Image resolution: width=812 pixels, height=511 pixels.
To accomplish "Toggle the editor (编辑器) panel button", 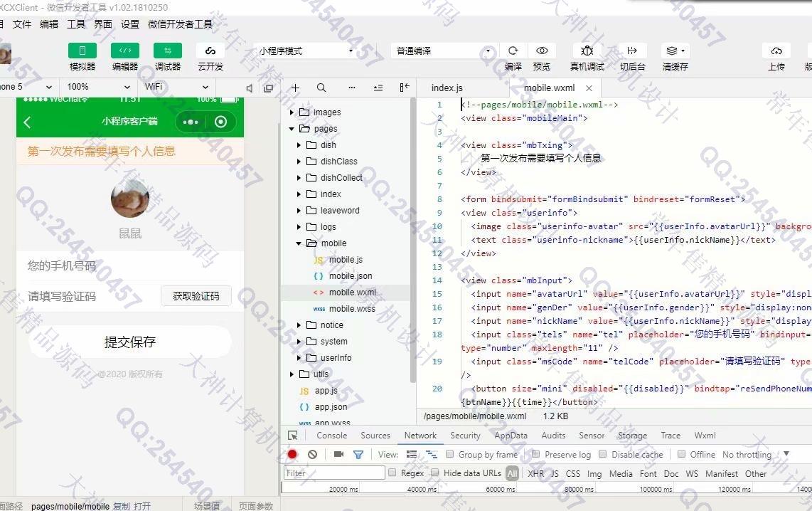I will [125, 51].
